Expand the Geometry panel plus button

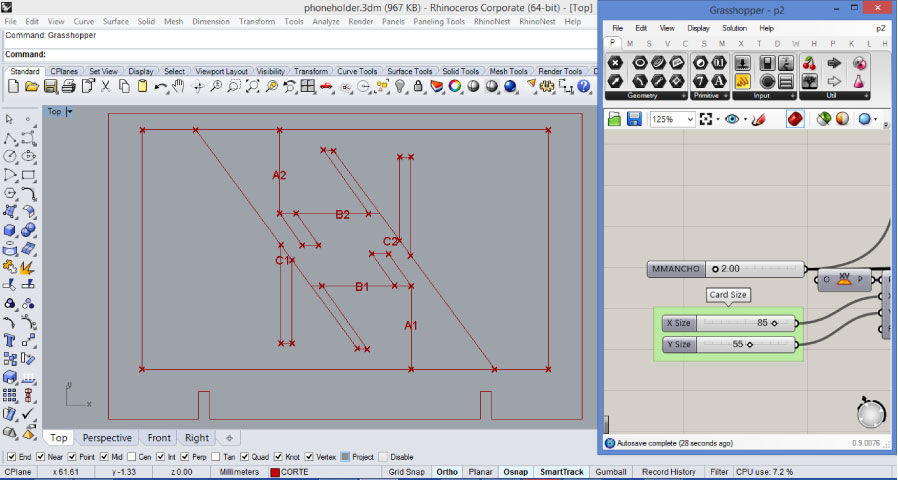[684, 96]
